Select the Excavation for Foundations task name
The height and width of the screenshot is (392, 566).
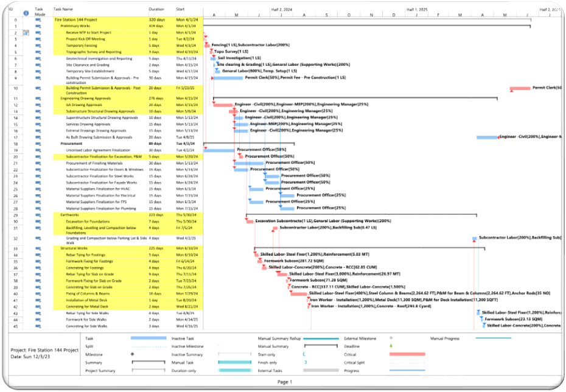click(88, 222)
